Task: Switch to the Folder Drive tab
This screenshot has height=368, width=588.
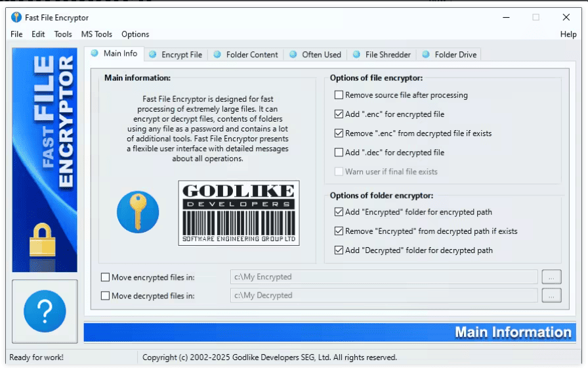Action: click(x=449, y=55)
